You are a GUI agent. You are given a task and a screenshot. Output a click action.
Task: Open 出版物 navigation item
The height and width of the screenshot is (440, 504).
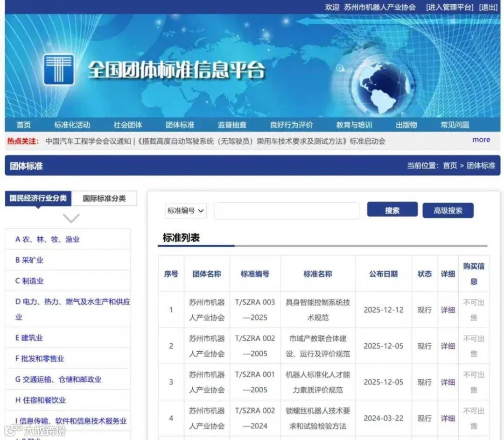pos(406,125)
